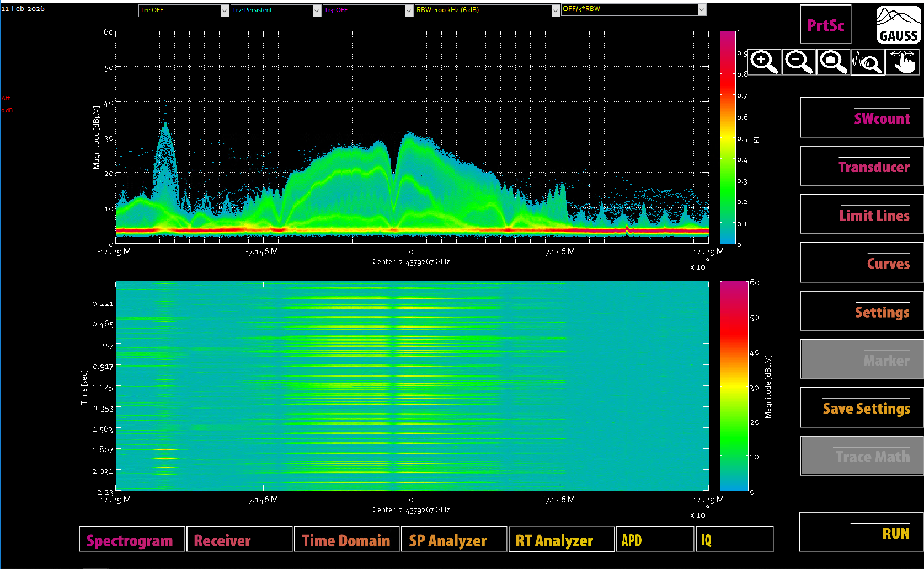Switch to the Receiver tab
The image size is (924, 569).
[239, 539]
